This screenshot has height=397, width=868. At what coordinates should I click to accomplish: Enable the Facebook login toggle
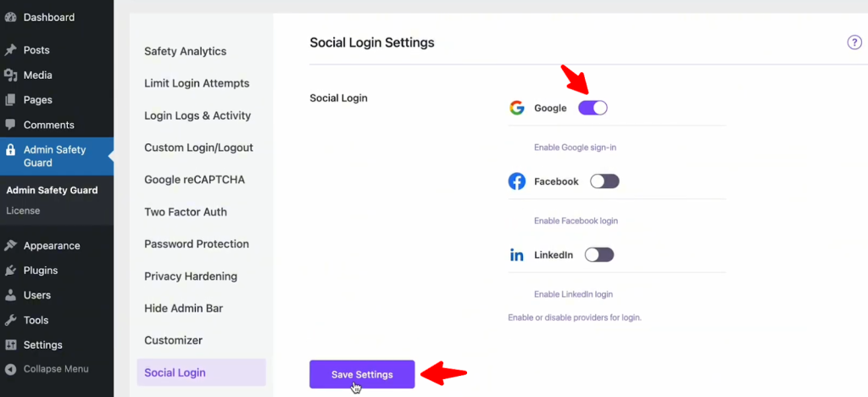[604, 182]
